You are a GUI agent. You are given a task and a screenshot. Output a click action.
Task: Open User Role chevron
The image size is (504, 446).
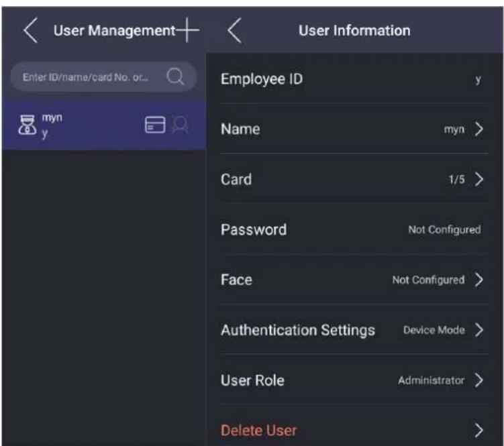coord(479,380)
